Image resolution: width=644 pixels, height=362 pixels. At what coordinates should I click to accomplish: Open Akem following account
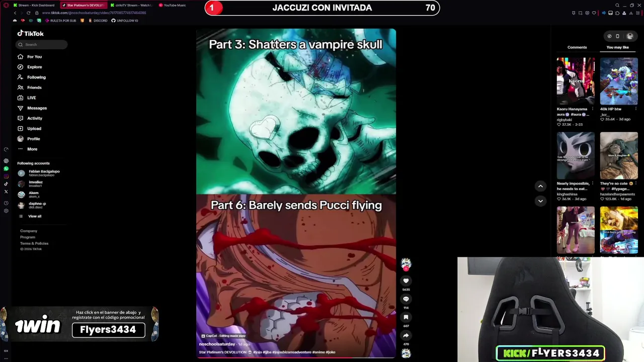[28, 194]
